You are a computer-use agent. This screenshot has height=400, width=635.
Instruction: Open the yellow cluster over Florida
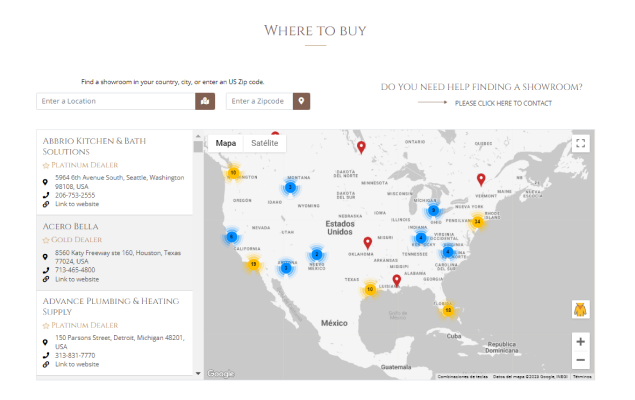pyautogui.click(x=448, y=310)
